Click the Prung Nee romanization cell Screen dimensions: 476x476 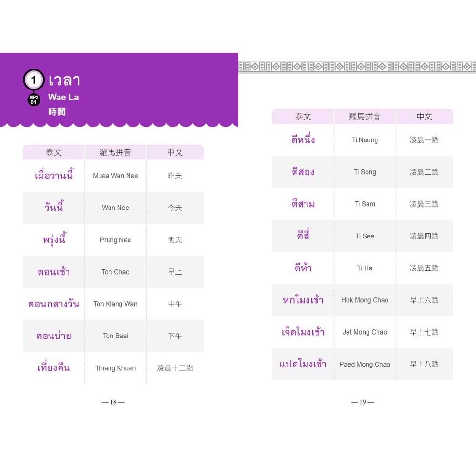tap(115, 240)
